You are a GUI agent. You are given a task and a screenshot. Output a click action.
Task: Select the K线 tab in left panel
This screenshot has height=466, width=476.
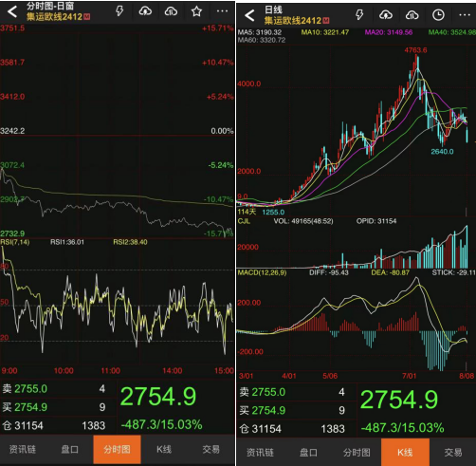click(x=164, y=449)
